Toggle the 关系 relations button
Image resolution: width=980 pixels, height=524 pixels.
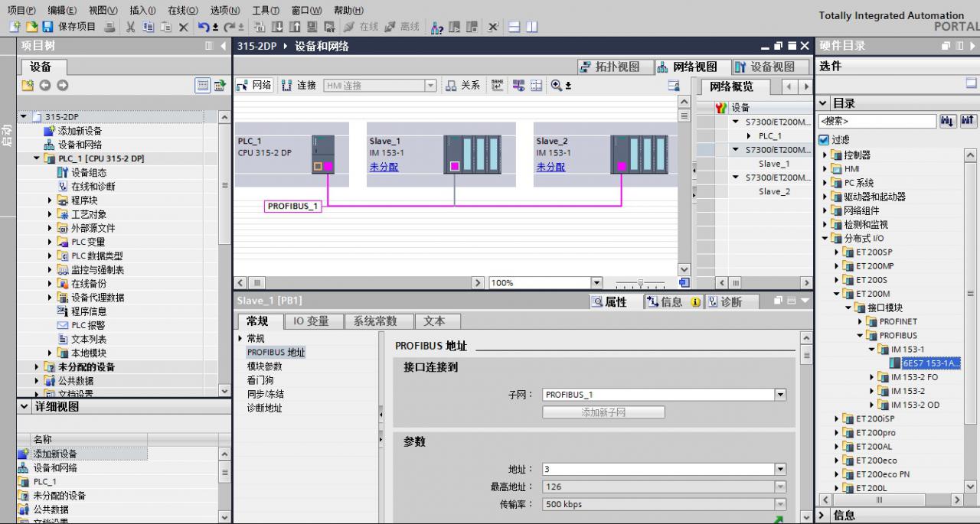[x=463, y=86]
